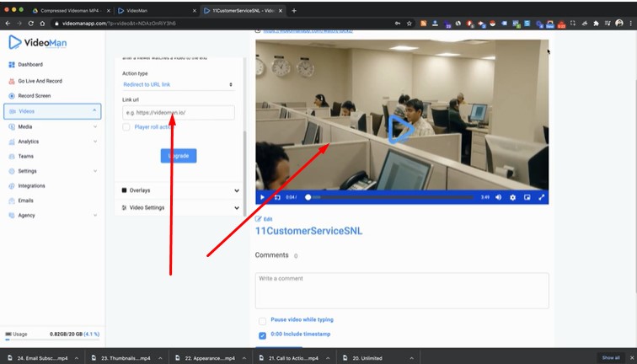Viewport: 637px width, 364px height.
Task: Enable picture-in-picture mode
Action: click(x=527, y=197)
